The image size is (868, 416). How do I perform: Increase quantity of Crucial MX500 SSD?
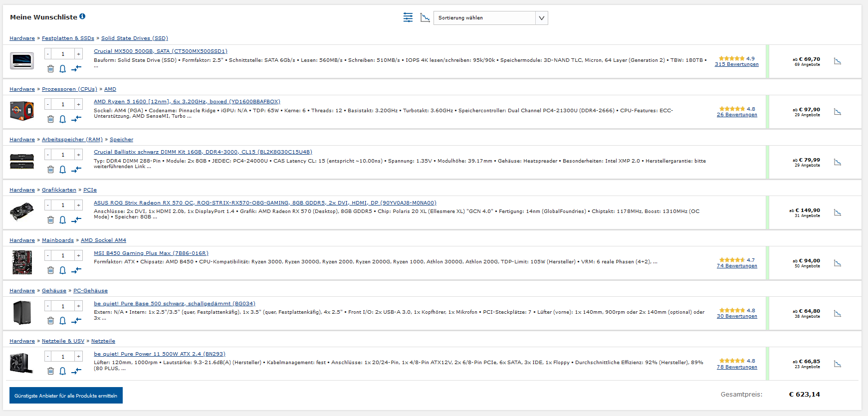(x=78, y=54)
